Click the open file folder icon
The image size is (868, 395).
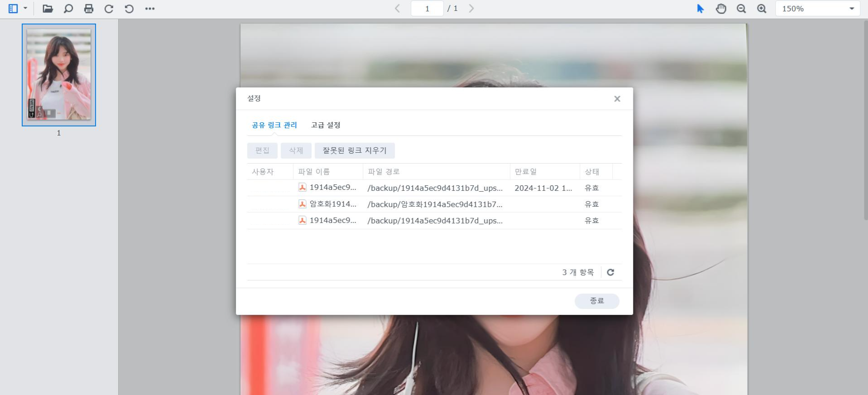click(48, 9)
